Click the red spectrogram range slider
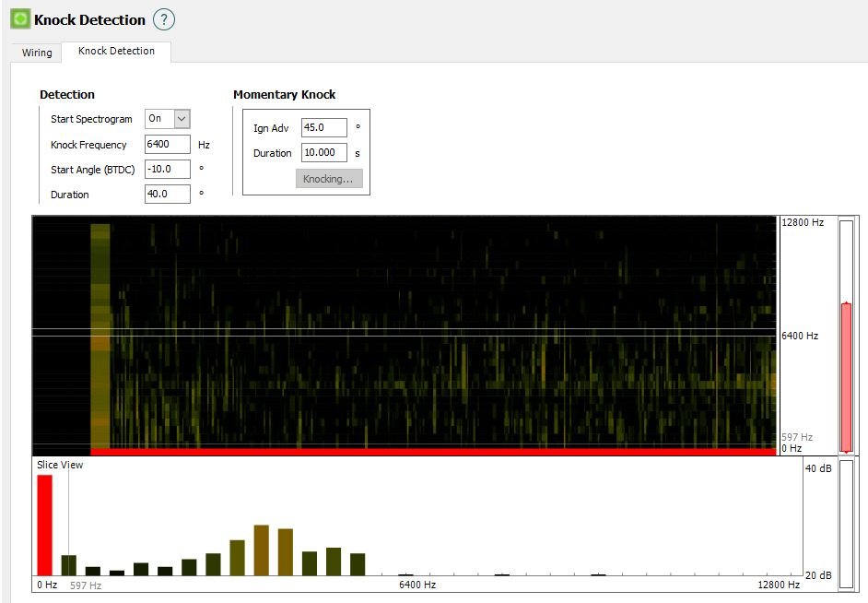Image resolution: width=868 pixels, height=603 pixels. coord(846,378)
